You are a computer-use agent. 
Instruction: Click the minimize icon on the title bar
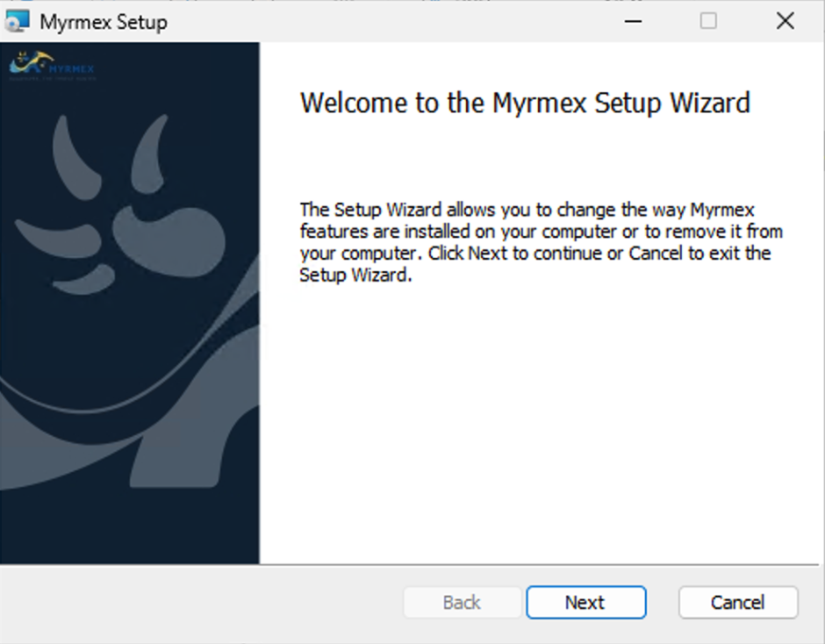coord(632,20)
